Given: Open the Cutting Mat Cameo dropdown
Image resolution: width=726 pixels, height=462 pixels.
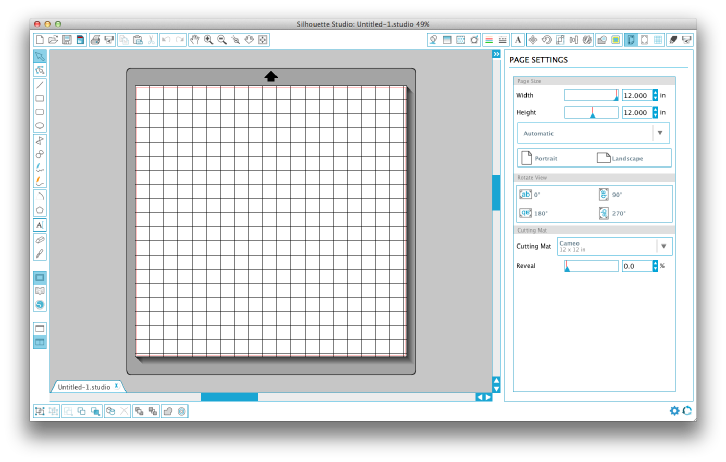Looking at the screenshot, I should click(614, 246).
